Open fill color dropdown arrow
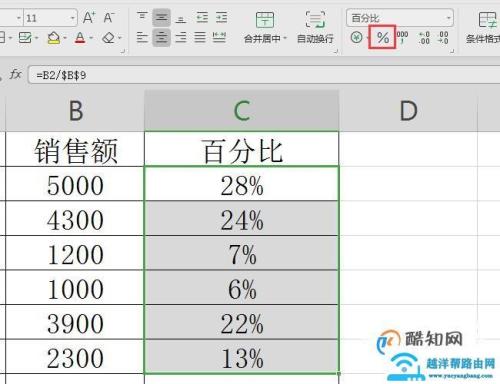The image size is (500, 384). pyautogui.click(x=65, y=38)
